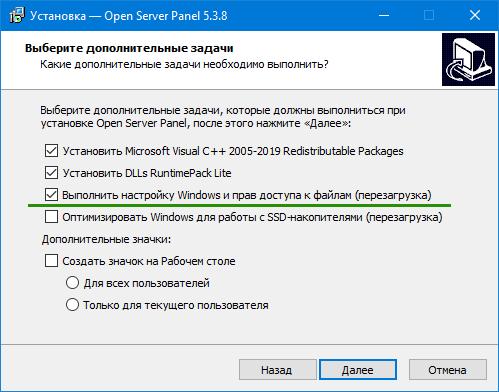
Task: Click the SSD-накопителями optimization label text
Action: (252, 217)
